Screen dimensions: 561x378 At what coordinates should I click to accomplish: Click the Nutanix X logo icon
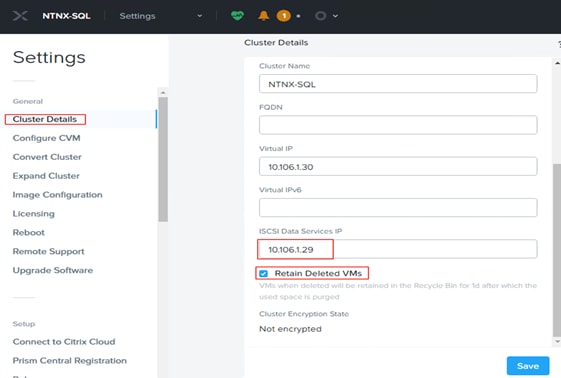[20, 16]
